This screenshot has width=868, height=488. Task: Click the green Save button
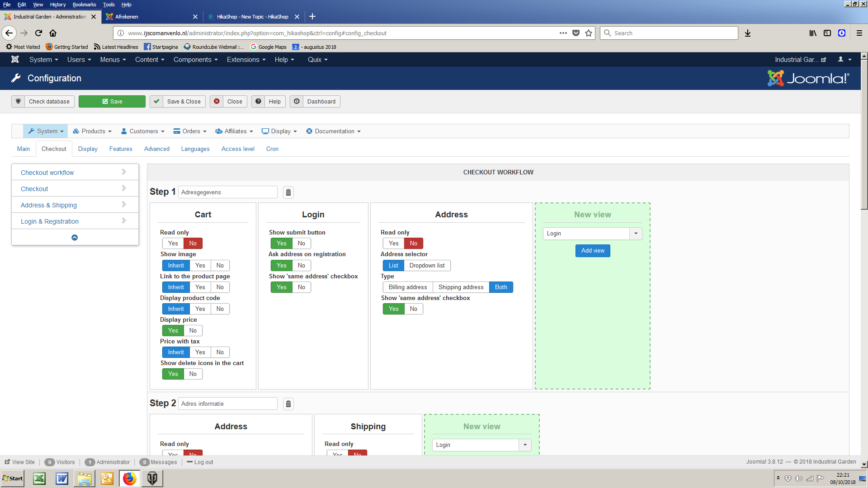112,102
